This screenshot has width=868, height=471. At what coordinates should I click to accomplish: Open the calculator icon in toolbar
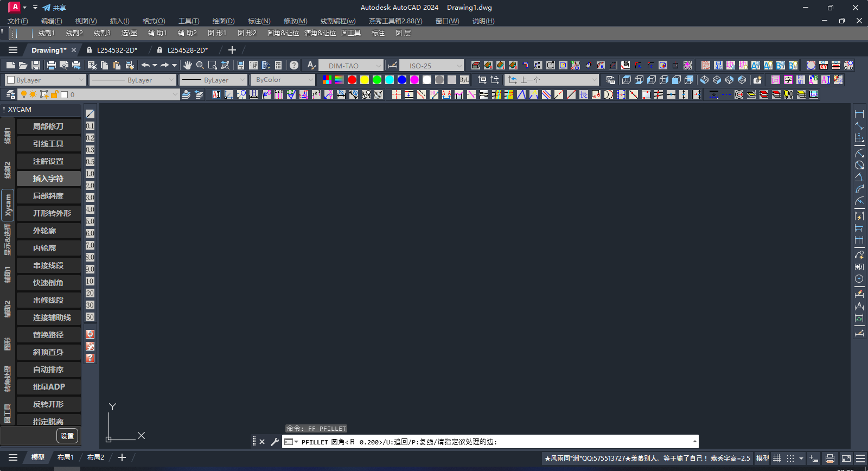pyautogui.click(x=278, y=65)
